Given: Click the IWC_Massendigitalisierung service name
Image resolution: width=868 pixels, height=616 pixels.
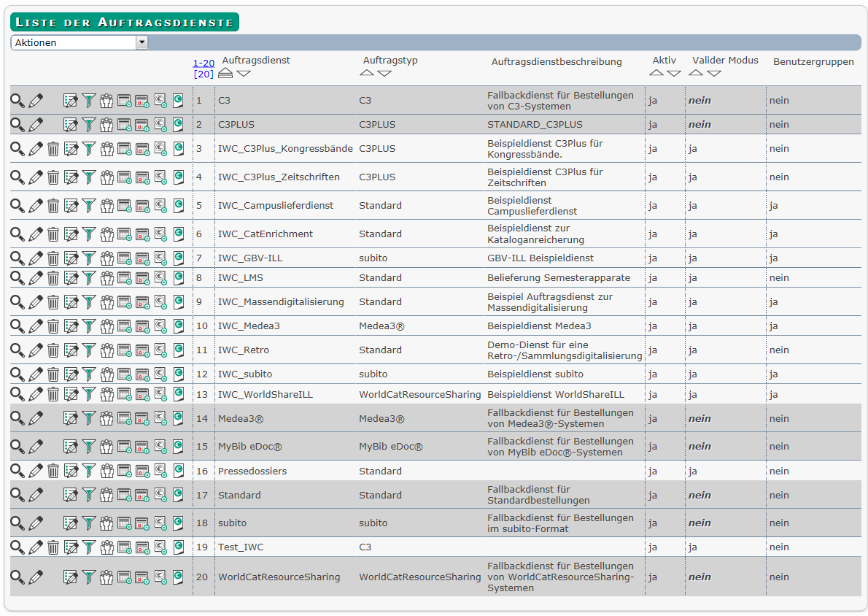Looking at the screenshot, I should coord(281,302).
